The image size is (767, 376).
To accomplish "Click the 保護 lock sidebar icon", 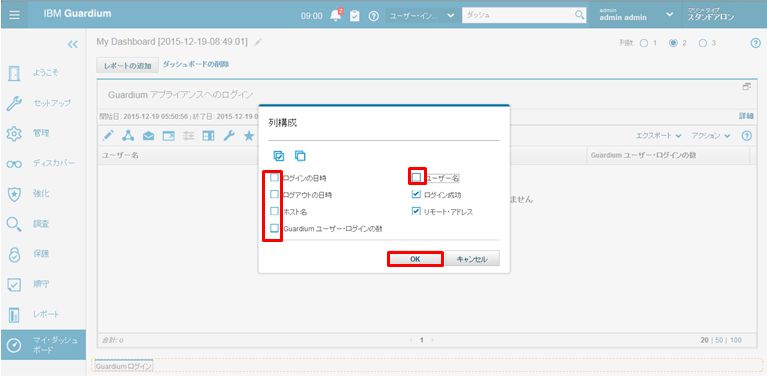I will (x=15, y=254).
